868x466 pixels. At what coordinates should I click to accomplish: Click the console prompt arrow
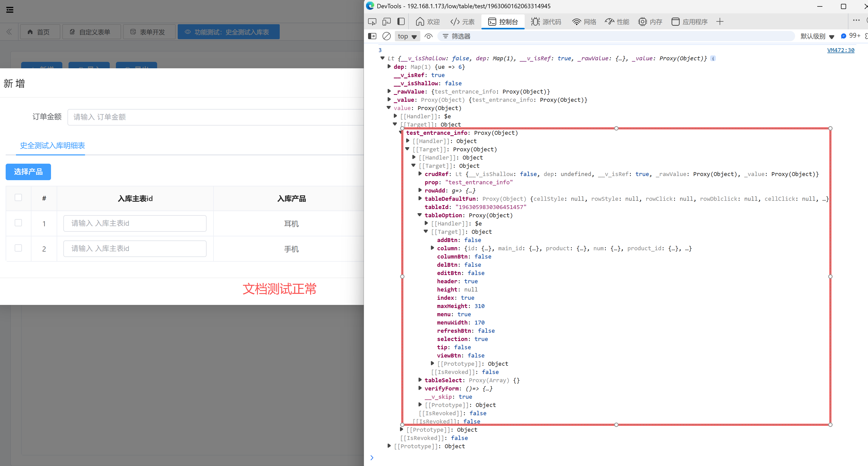(x=372, y=457)
